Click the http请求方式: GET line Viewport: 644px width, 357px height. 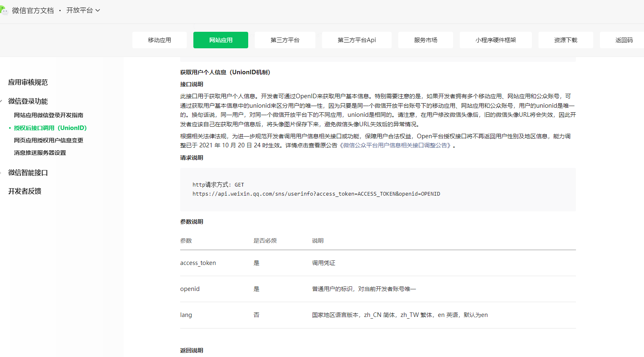coord(218,184)
